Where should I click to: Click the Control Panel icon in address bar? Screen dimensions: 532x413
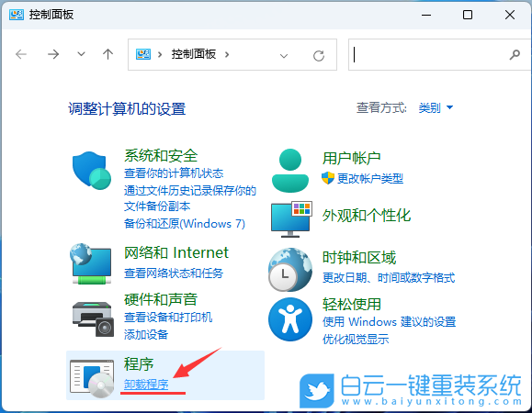(143, 54)
